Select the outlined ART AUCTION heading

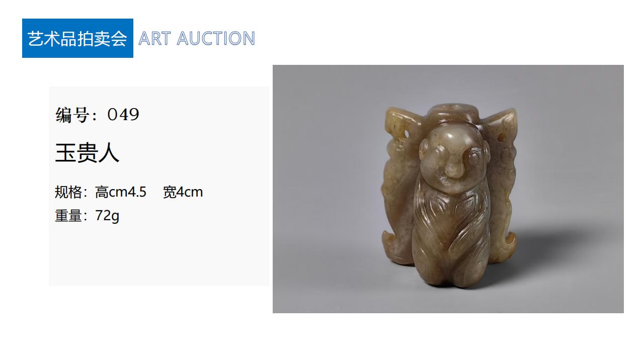[197, 38]
